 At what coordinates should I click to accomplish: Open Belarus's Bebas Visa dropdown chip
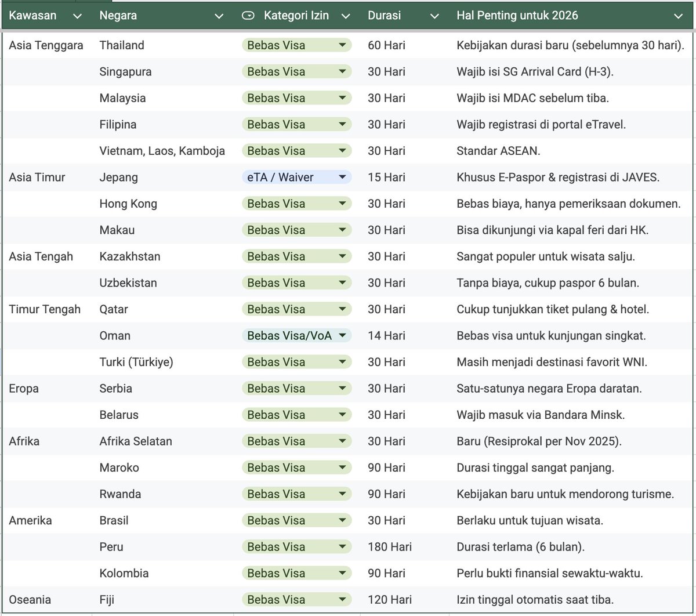click(296, 415)
